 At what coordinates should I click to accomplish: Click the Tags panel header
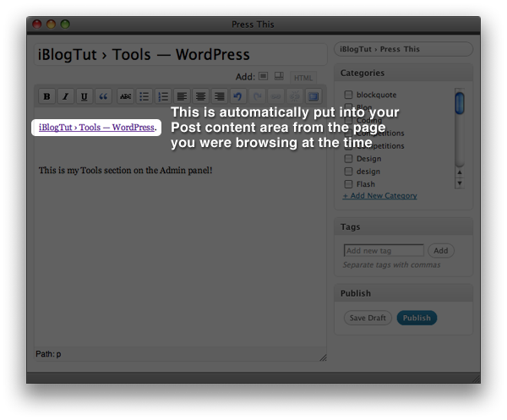click(x=404, y=227)
